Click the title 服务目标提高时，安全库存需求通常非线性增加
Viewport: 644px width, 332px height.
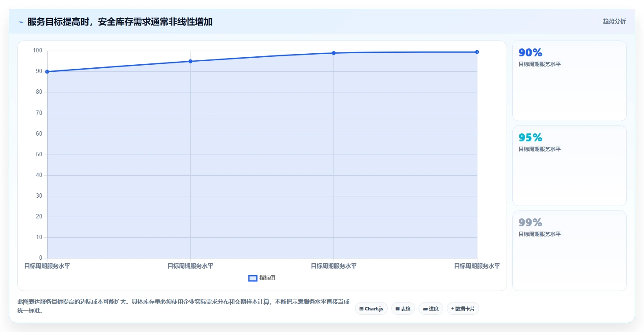(120, 22)
